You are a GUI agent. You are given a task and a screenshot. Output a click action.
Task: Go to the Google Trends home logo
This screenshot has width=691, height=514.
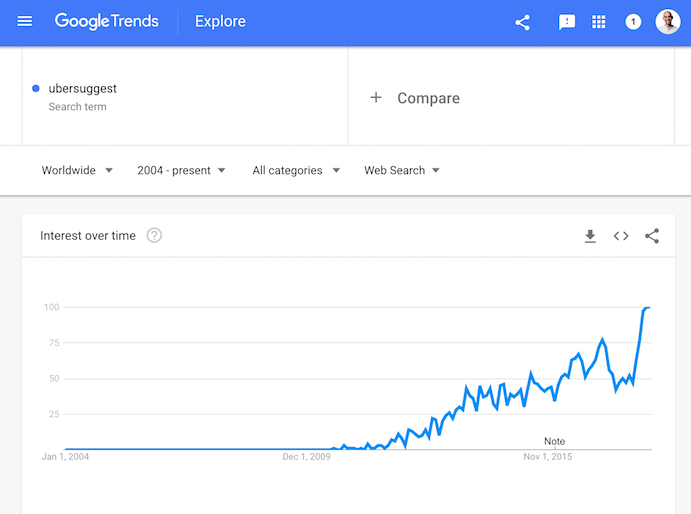point(106,21)
